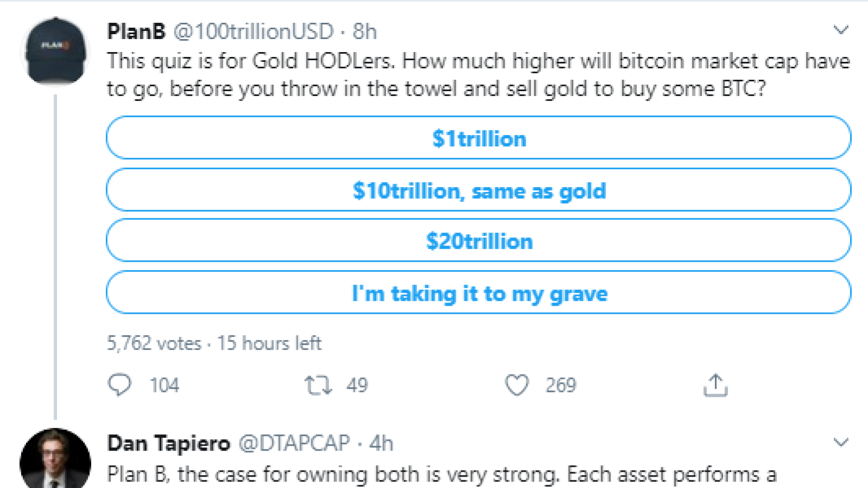
Task: Share the tweet using upload arrow icon
Action: 716,385
